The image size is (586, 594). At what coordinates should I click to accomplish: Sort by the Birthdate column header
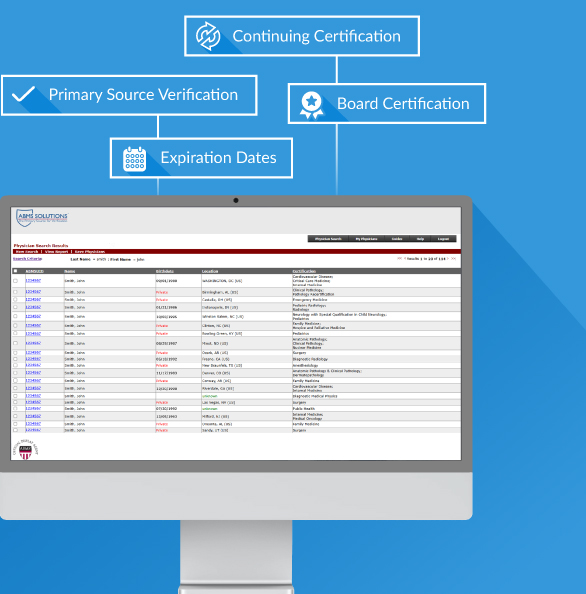click(x=165, y=271)
